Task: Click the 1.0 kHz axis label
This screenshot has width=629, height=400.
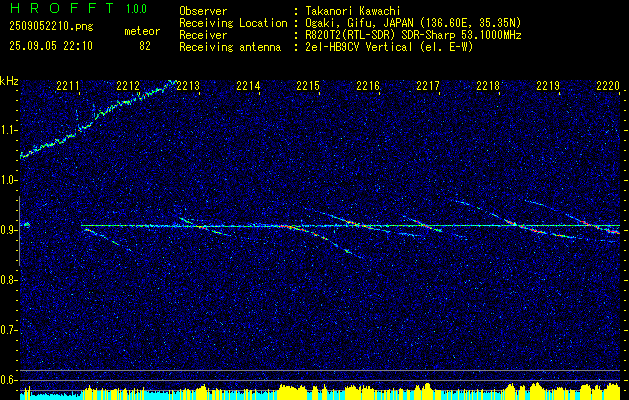Action: (8, 181)
